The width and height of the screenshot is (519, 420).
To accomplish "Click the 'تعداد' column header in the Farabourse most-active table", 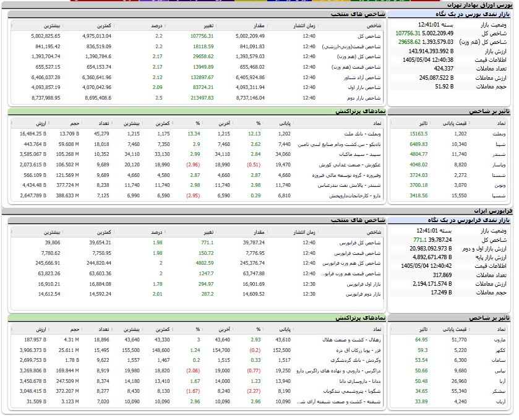I will (x=104, y=329).
